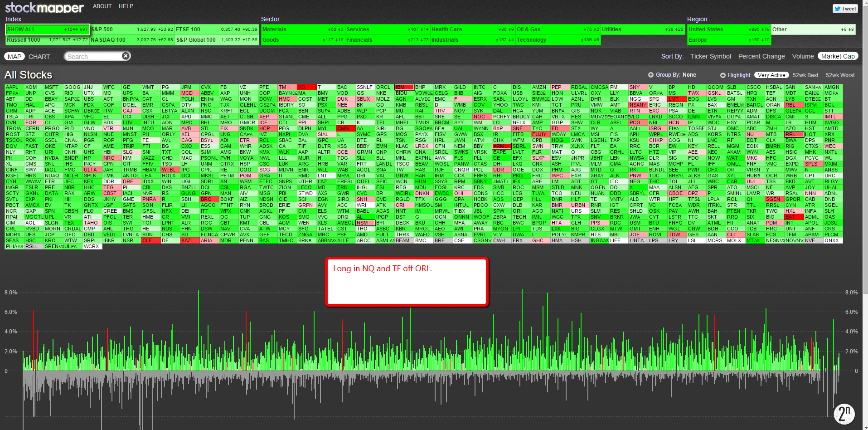The image size is (868, 430).
Task: Filter by S&P Global 100 index
Action: pos(217,40)
